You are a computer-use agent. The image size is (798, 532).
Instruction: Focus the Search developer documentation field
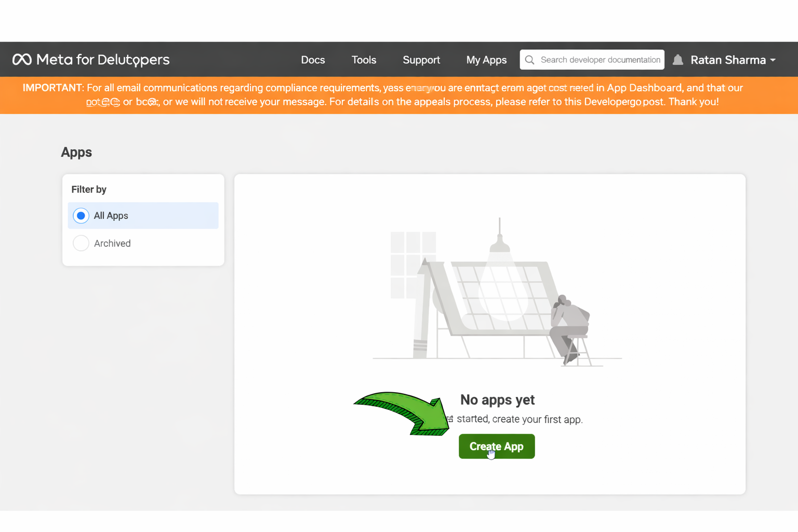(592, 60)
